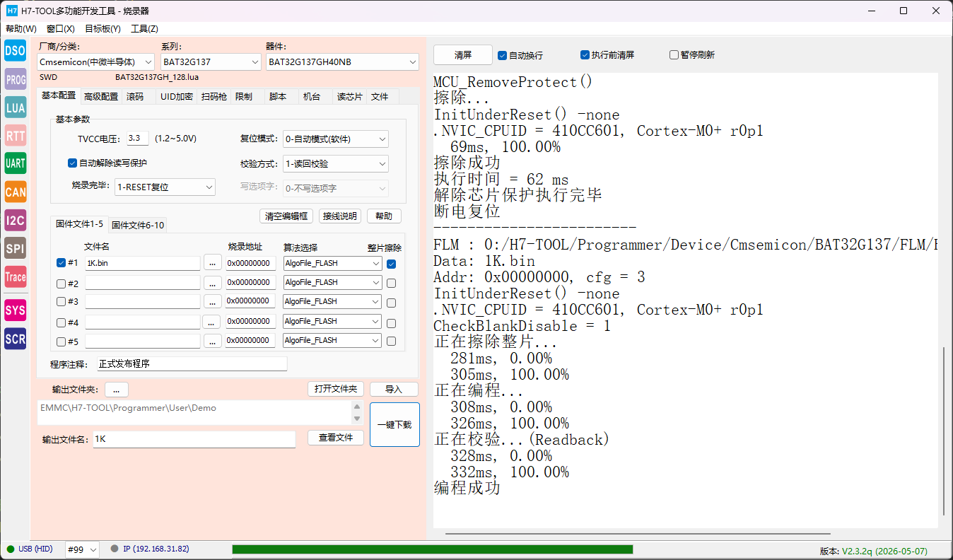Browse file for #3 with the ... button

point(213,302)
